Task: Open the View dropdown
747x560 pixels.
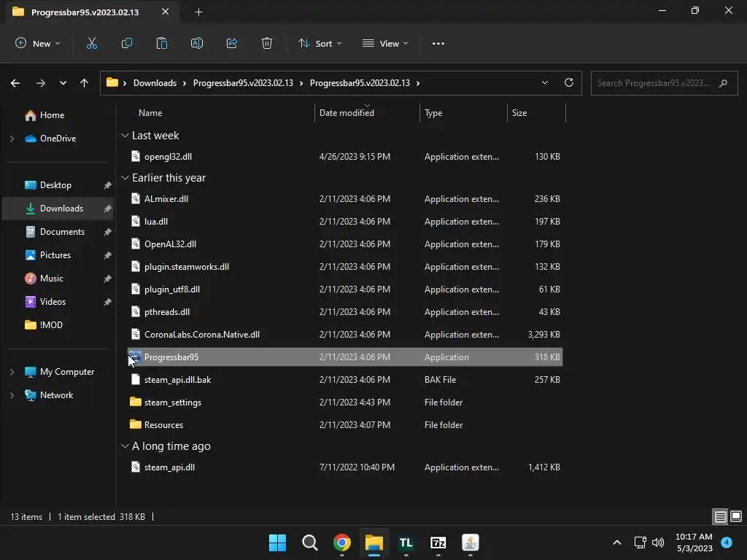Action: coord(385,43)
